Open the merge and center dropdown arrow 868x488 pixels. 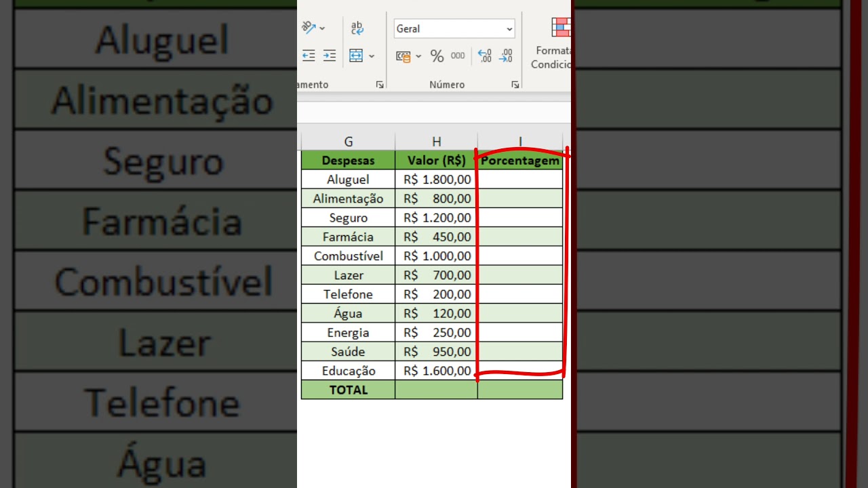click(x=372, y=56)
